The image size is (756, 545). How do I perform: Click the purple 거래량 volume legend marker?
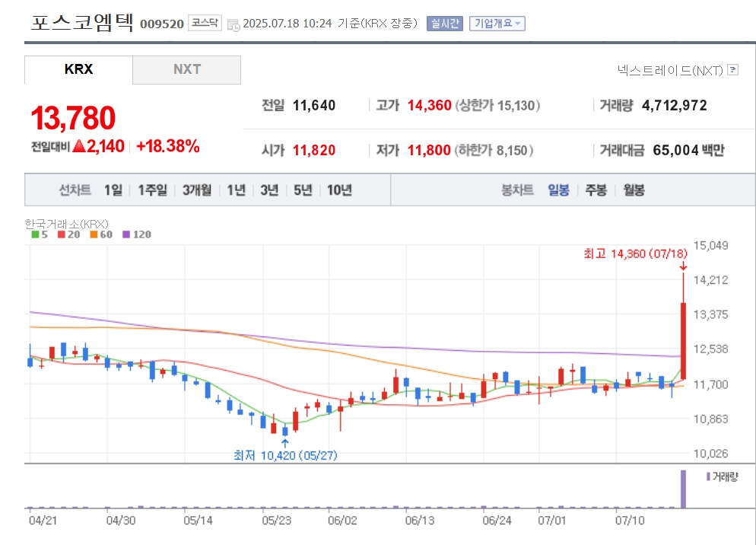pyautogui.click(x=708, y=476)
